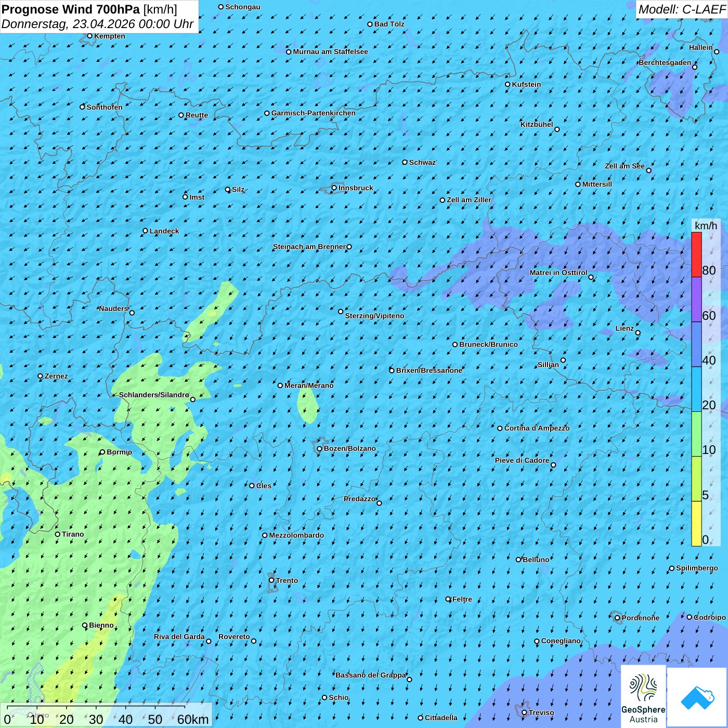Click the Bozen/Bolzano city marker
Viewport: 728px width, 728px height.
pos(320,448)
